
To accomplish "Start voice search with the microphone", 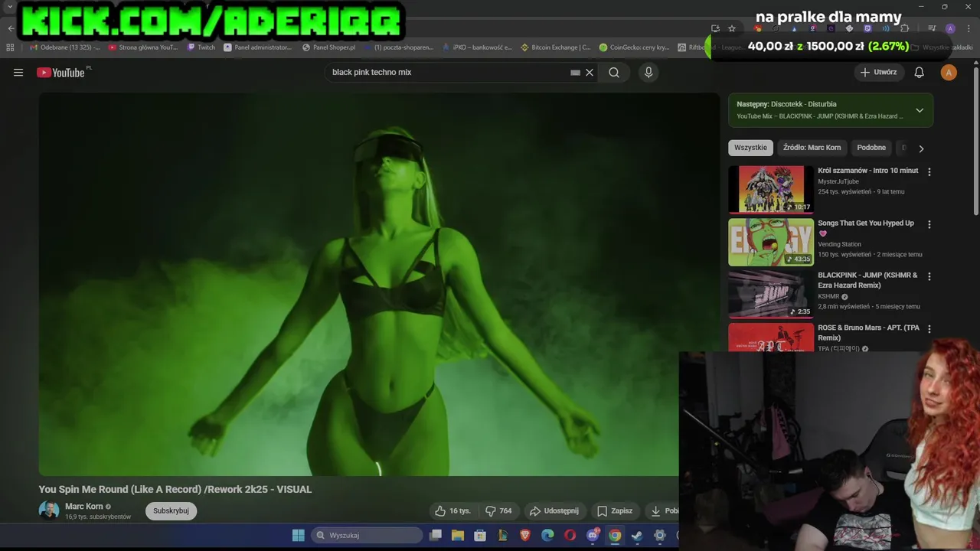I will coord(648,73).
